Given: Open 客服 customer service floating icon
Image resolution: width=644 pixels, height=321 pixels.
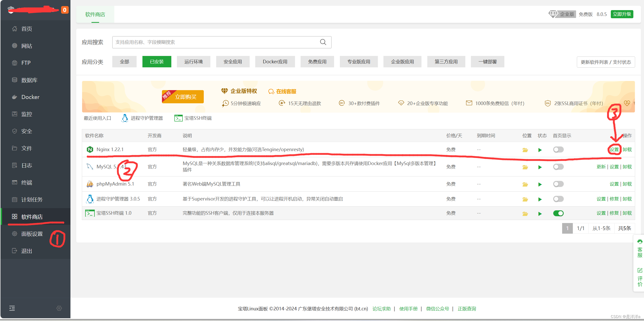Looking at the screenshot, I should (640, 249).
